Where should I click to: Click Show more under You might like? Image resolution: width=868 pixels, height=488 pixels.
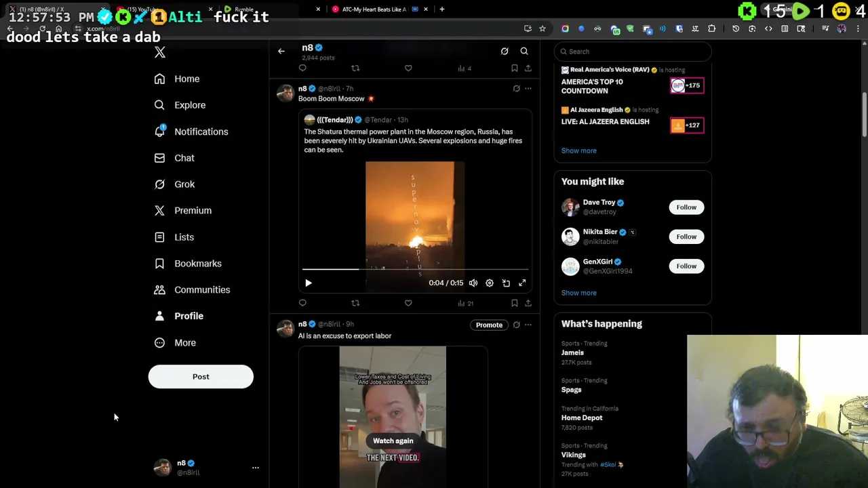[578, 293]
